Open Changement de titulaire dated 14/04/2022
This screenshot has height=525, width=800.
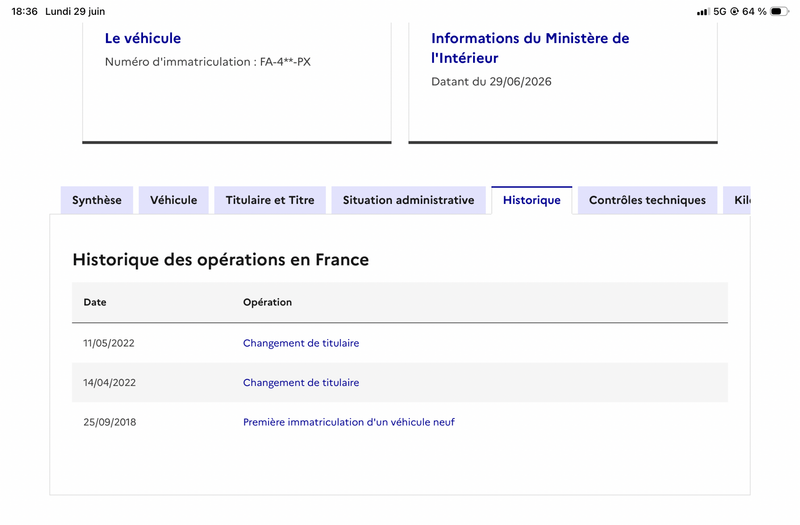(x=301, y=383)
